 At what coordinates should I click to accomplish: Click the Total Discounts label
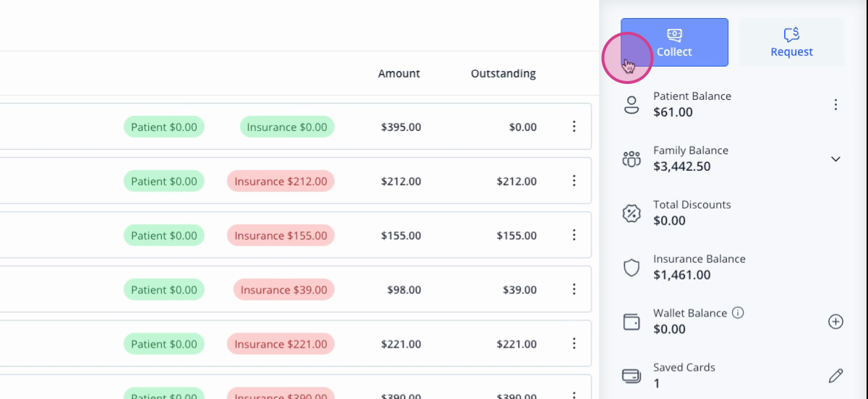[x=692, y=204]
